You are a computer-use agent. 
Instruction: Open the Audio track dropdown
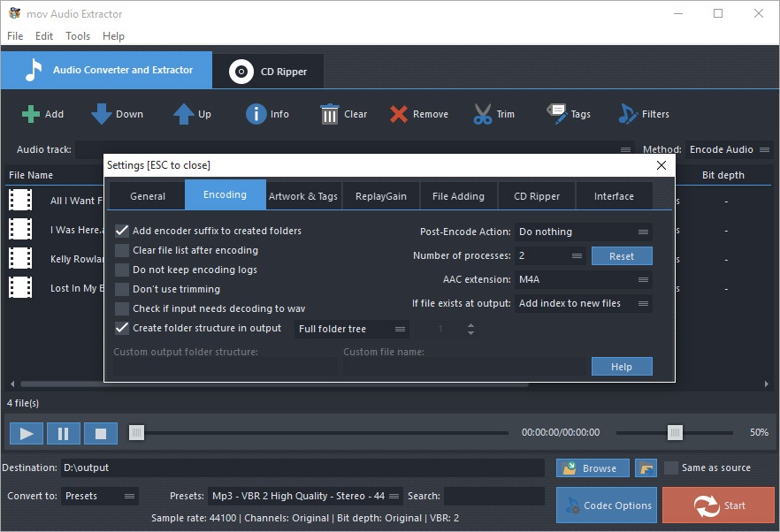pos(355,149)
